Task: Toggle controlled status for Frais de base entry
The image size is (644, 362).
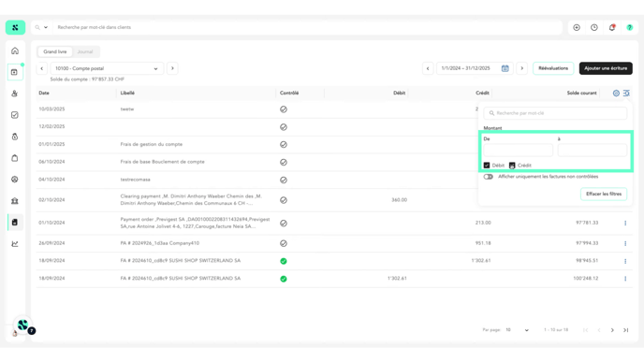Action: [284, 162]
